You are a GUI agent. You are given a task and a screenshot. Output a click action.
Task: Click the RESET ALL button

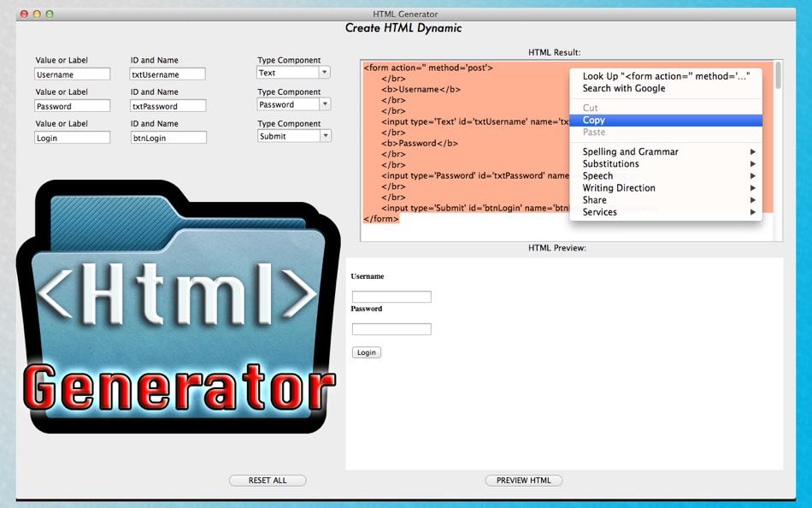point(268,481)
